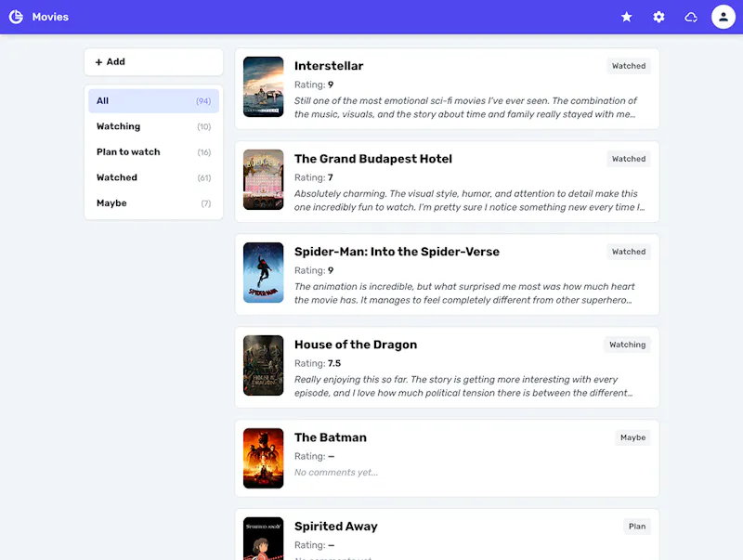Click the (7) count beside Maybe
Image resolution: width=743 pixels, height=560 pixels.
[205, 203]
